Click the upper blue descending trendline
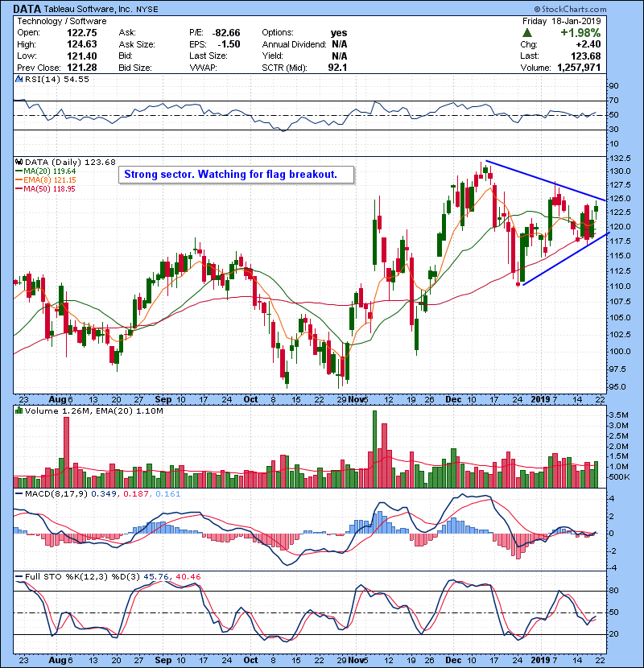The image size is (644, 668). click(546, 180)
